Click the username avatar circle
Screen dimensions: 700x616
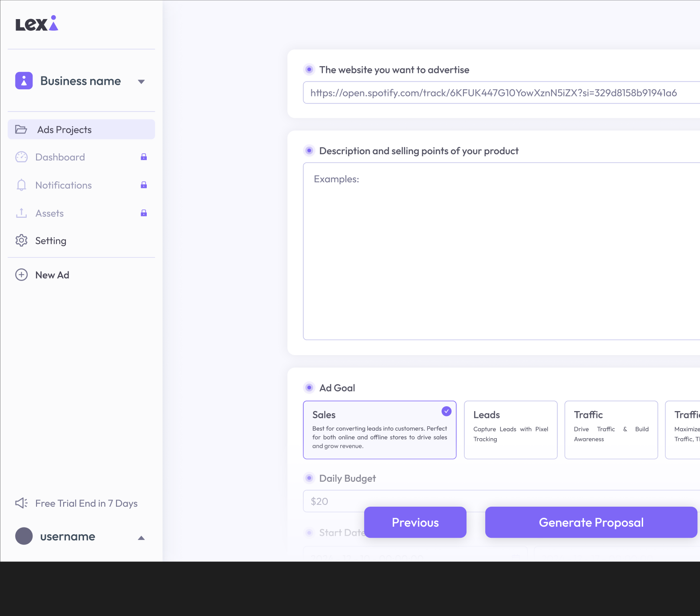(24, 536)
